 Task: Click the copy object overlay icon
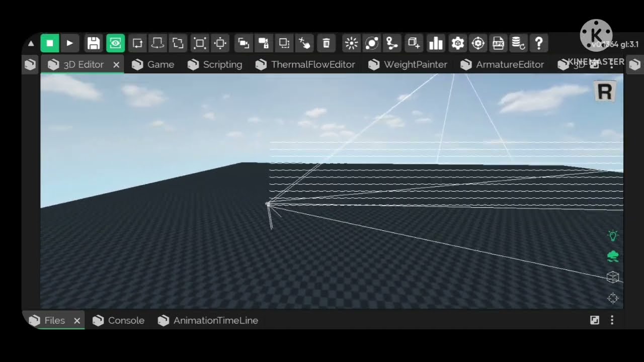coord(284,43)
